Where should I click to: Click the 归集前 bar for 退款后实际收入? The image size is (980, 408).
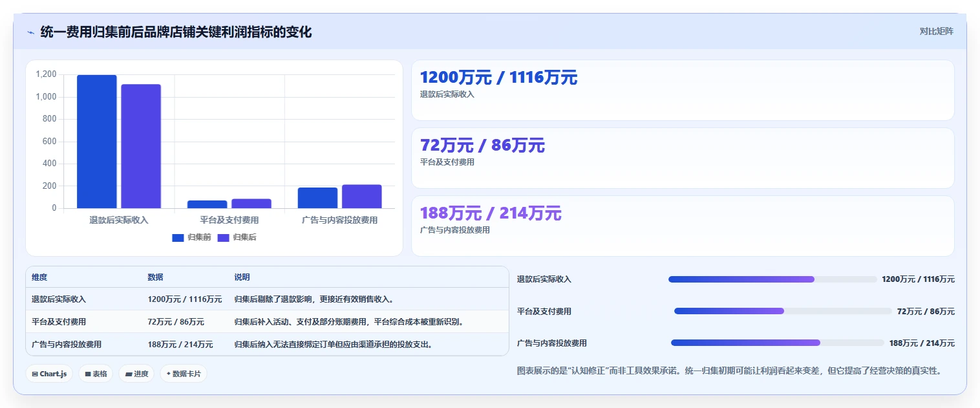97,142
